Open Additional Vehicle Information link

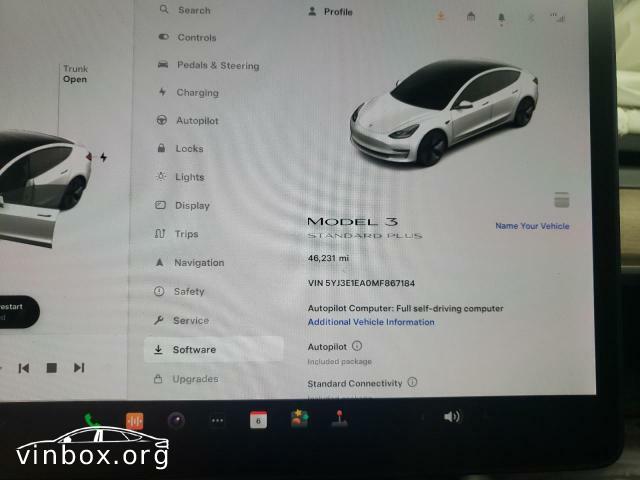point(371,322)
